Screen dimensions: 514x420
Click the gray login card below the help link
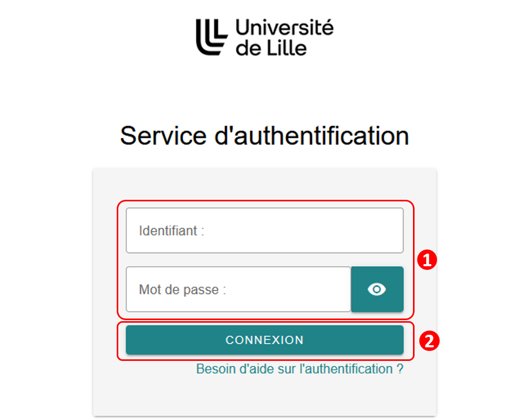(264, 396)
